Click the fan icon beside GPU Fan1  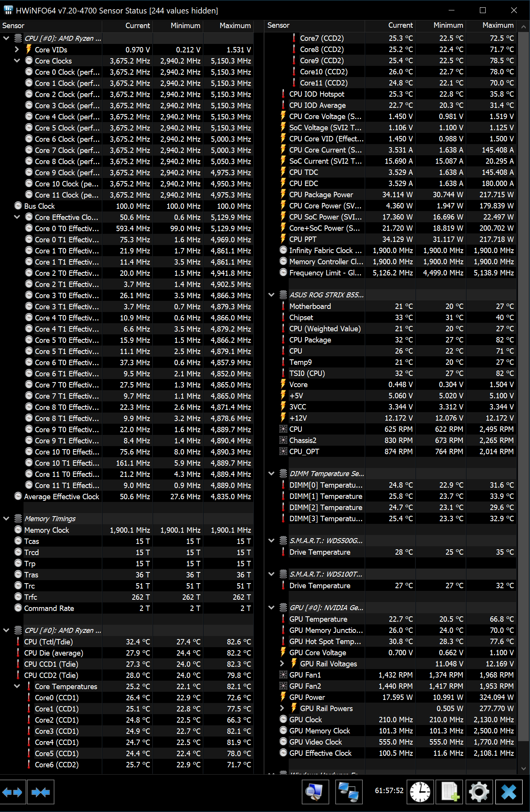tap(283, 674)
